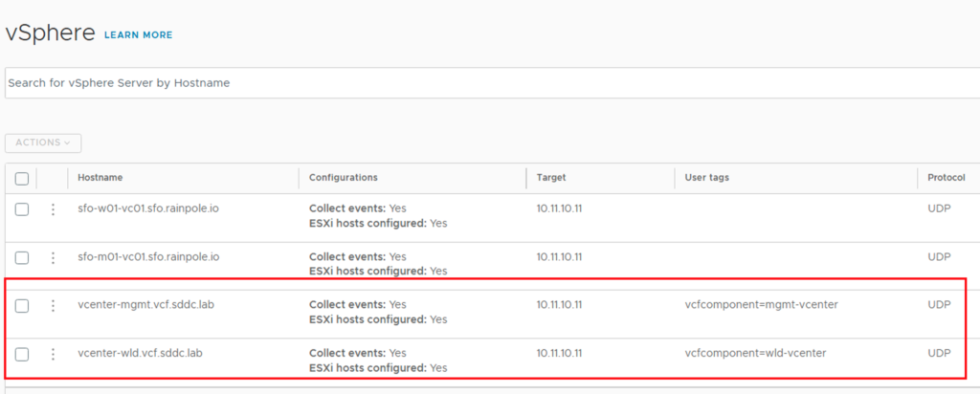Open row actions menu for sfo-w01-vc01.sfo.rainpole.io
This screenshot has height=394, width=980.
click(x=54, y=208)
